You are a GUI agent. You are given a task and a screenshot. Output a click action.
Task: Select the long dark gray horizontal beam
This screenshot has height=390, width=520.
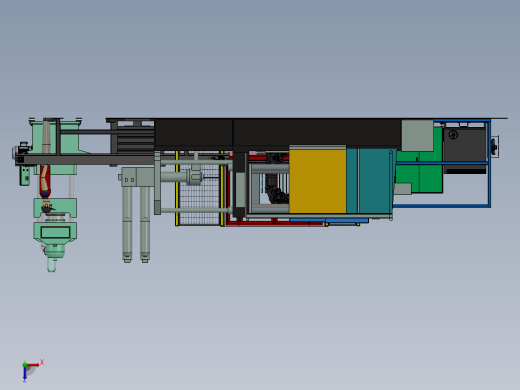coord(86,159)
